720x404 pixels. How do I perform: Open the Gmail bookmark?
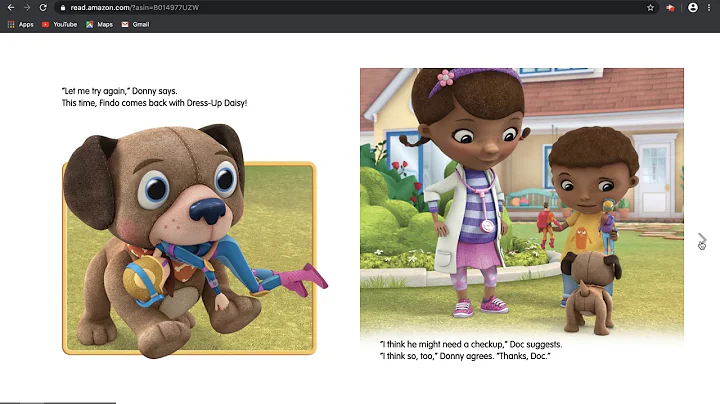click(x=135, y=24)
